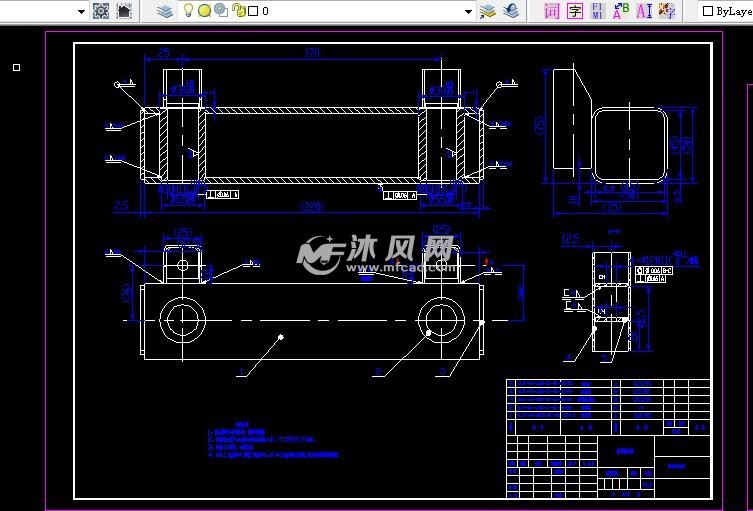The height and width of the screenshot is (511, 753).
Task: Expand the layer list dropdown arrow
Action: click(468, 12)
